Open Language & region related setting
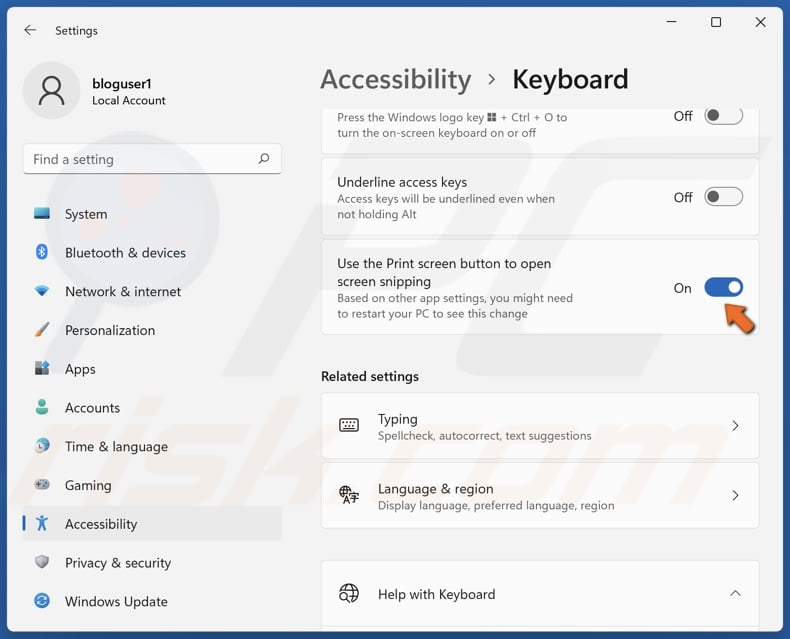 pyautogui.click(x=540, y=495)
